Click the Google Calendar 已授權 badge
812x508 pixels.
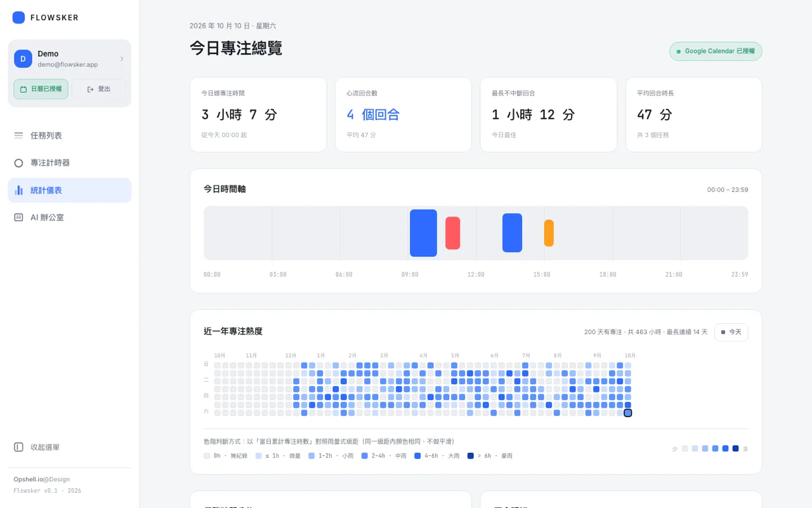tap(716, 51)
